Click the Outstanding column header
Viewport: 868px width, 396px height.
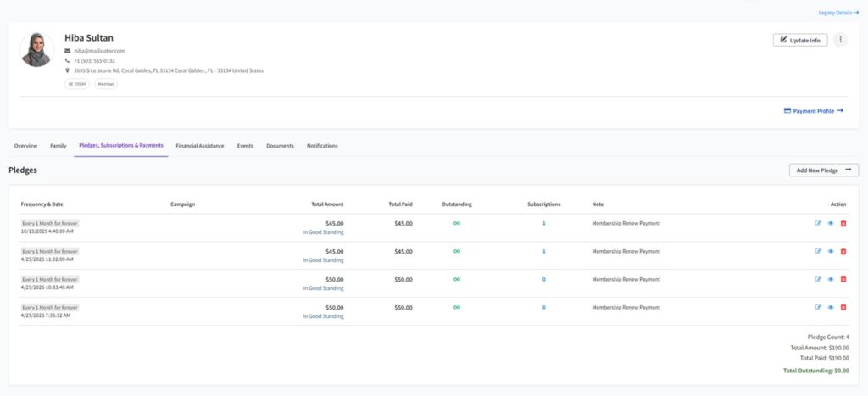click(457, 204)
